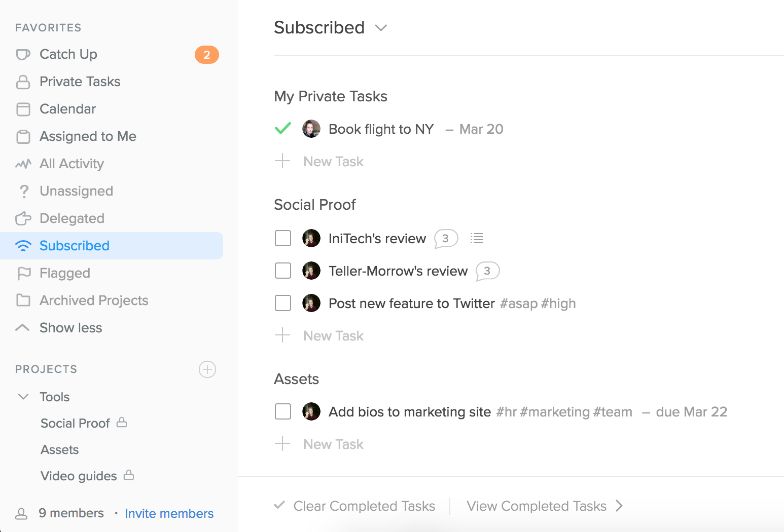Viewport: 784px width, 532px height.
Task: Click plus icon under Assets tasks
Action: (x=282, y=444)
